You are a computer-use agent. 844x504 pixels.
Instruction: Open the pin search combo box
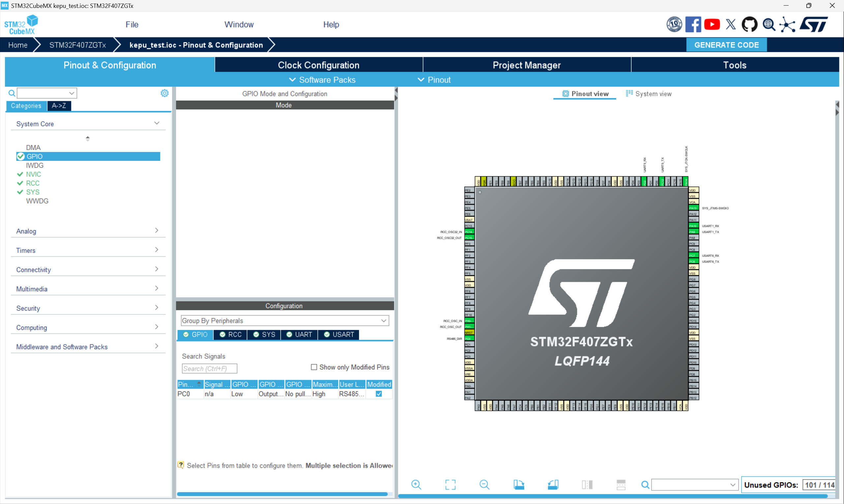tap(695, 485)
